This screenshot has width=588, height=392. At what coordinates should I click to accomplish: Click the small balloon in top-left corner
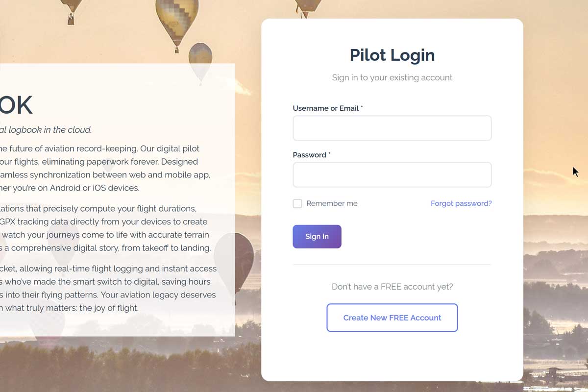click(x=72, y=9)
